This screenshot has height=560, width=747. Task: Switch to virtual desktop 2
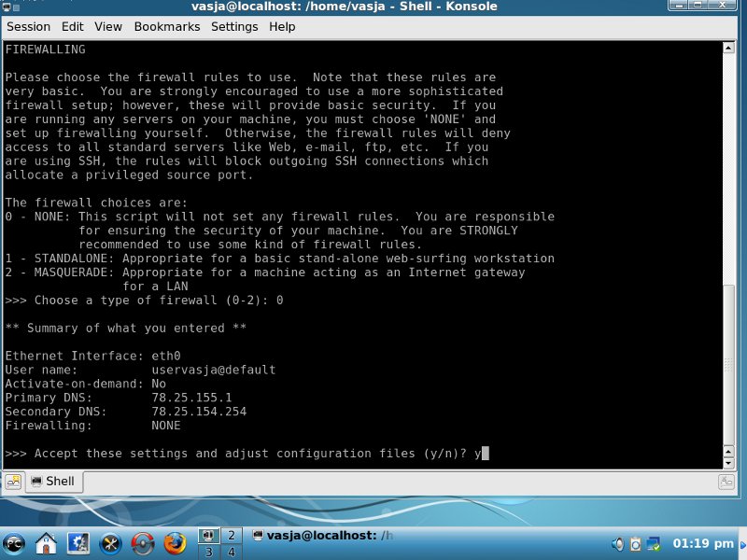tap(230, 535)
